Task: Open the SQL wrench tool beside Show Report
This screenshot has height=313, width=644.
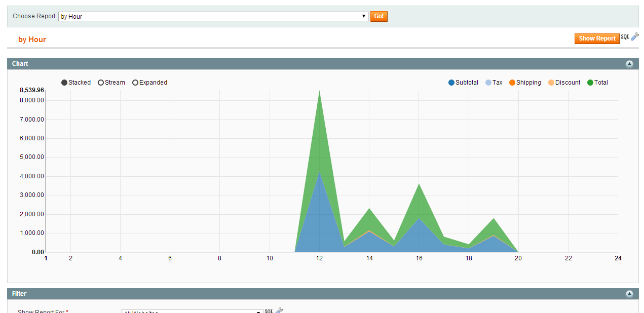Action: click(x=635, y=36)
